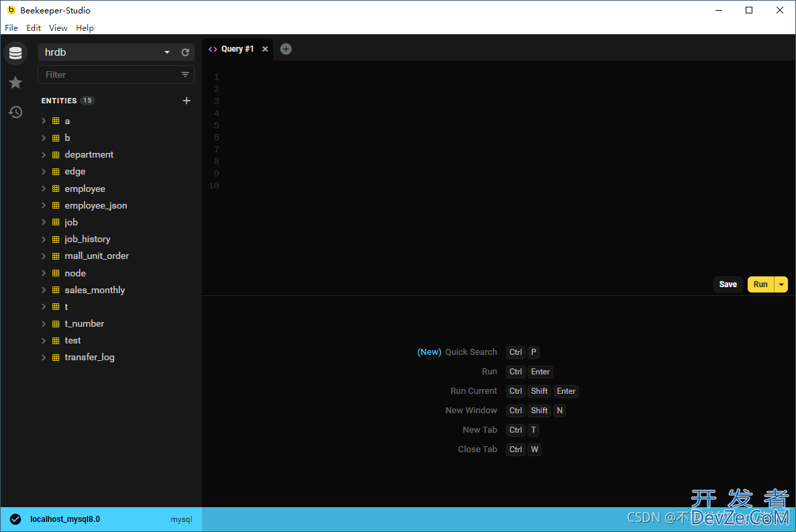
Task: Click the localhost_mysql8.0 connection name
Action: point(65,519)
